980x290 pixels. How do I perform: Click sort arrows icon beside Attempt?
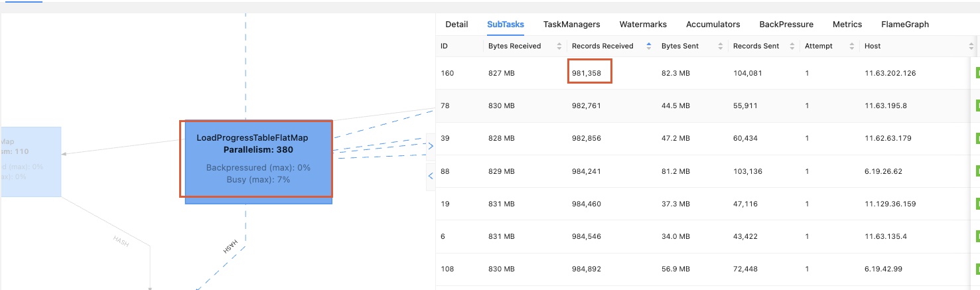[851, 46]
